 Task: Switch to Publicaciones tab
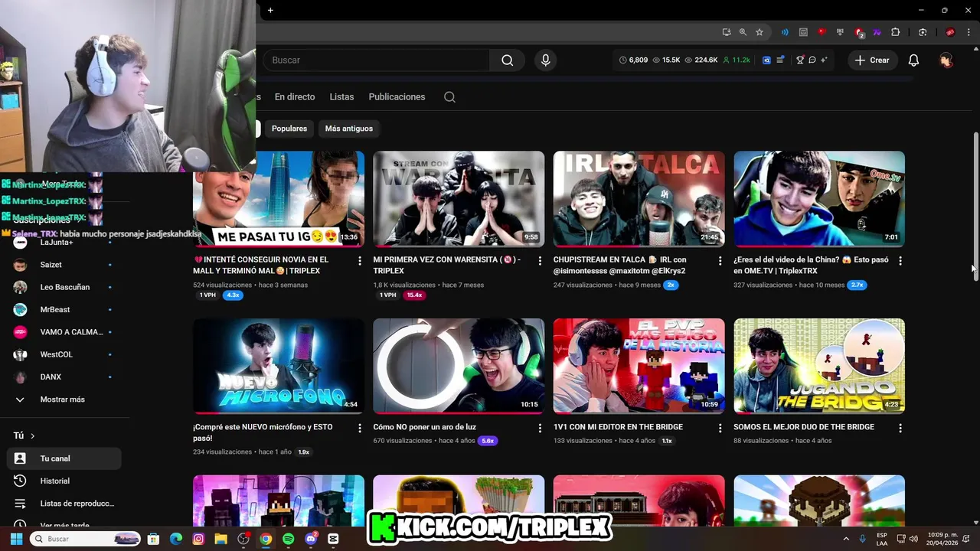(x=397, y=97)
